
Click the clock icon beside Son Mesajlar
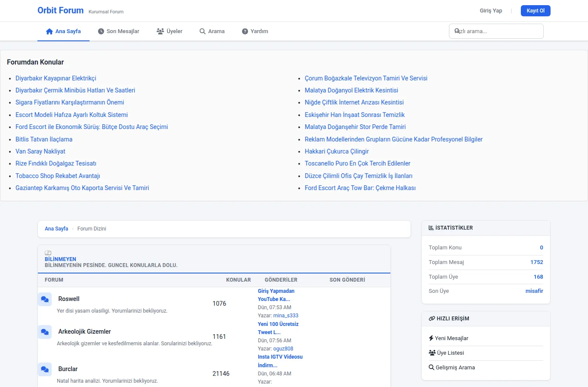(101, 31)
